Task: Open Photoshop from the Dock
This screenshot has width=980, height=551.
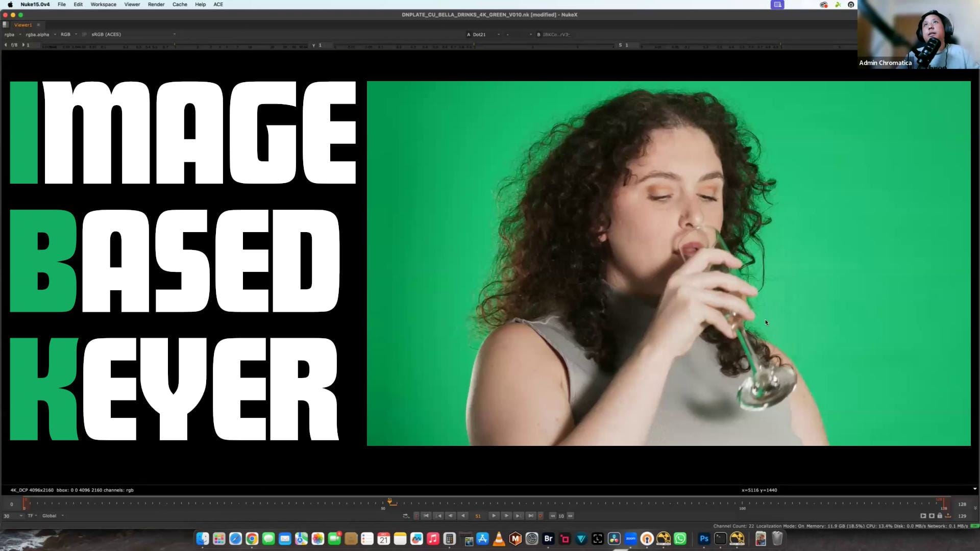Action: 704,539
